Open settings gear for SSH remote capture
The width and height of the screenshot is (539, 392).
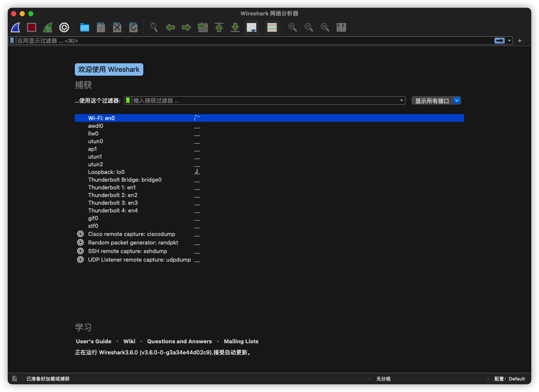pos(80,251)
